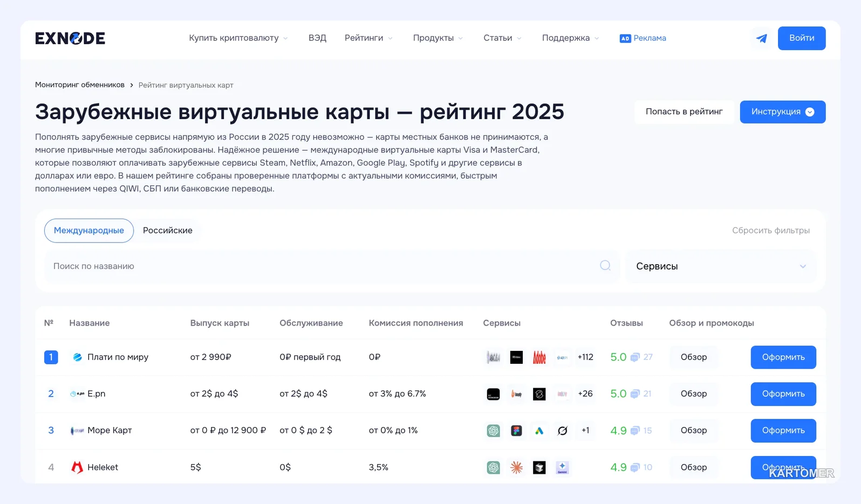This screenshot has height=504, width=861.
Task: Click Оформить for Море Карт
Action: (783, 431)
